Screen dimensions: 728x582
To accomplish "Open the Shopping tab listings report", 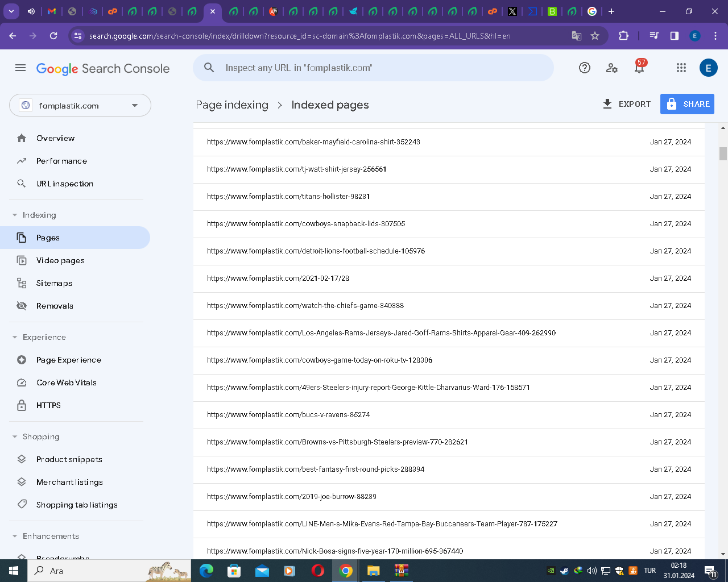I will pyautogui.click(x=75, y=505).
